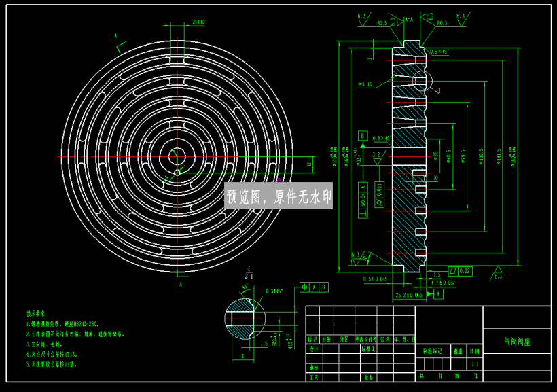Click the 阶段标记 header cell
The width and height of the screenshot is (557, 392).
point(433,351)
